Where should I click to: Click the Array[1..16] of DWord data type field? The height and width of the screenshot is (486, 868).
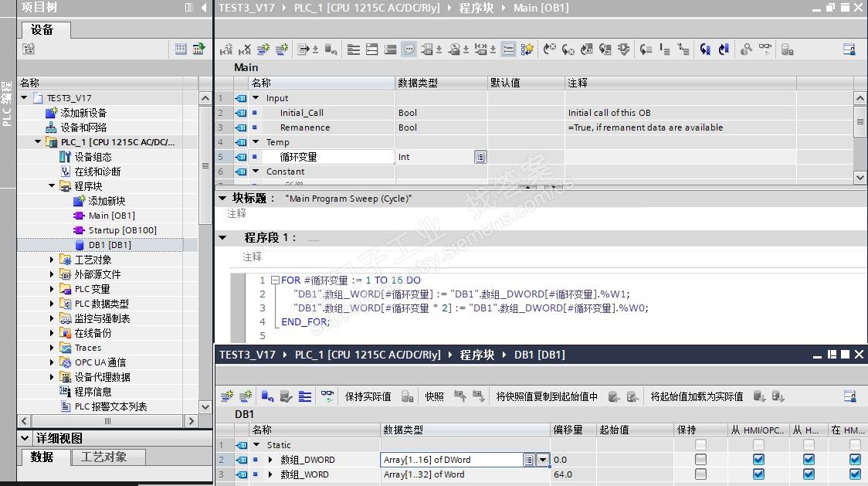(452, 460)
